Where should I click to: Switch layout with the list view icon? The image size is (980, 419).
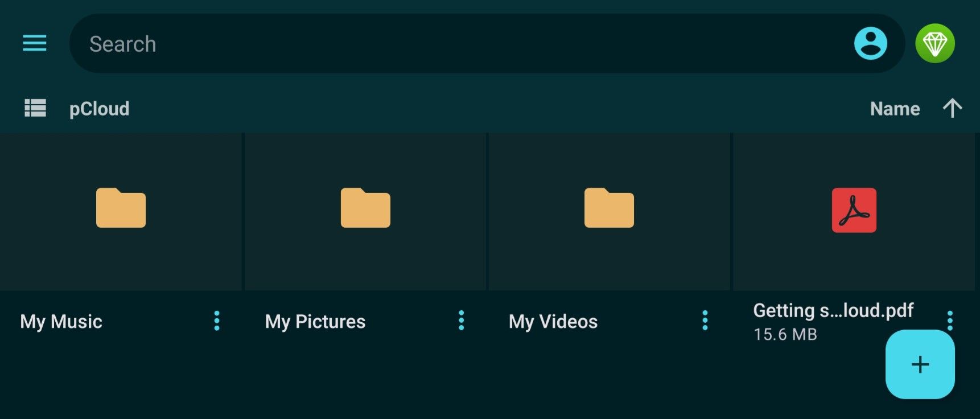(x=35, y=108)
